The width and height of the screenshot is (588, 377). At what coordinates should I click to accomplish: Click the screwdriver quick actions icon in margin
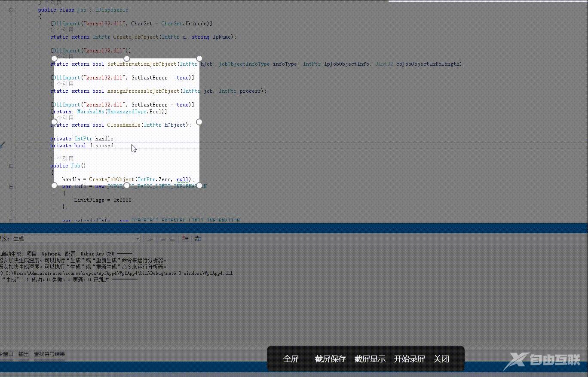pyautogui.click(x=2, y=146)
